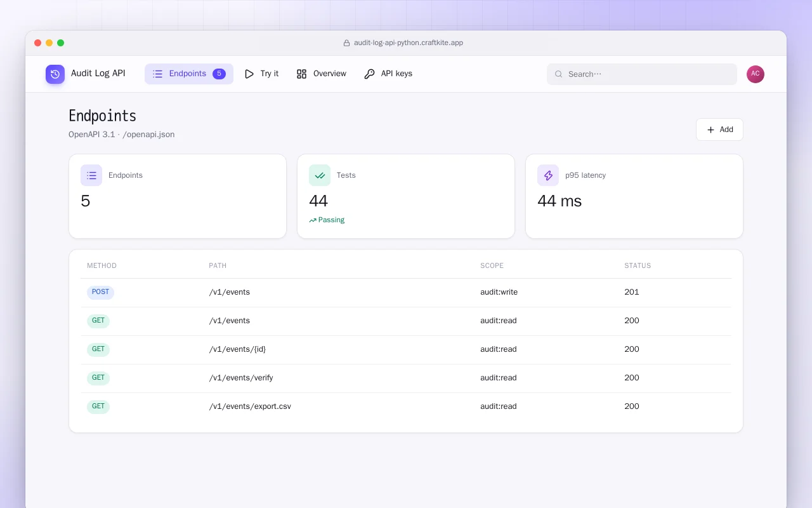Click the trending arrow beside Passing
This screenshot has width=812, height=508.
(313, 220)
